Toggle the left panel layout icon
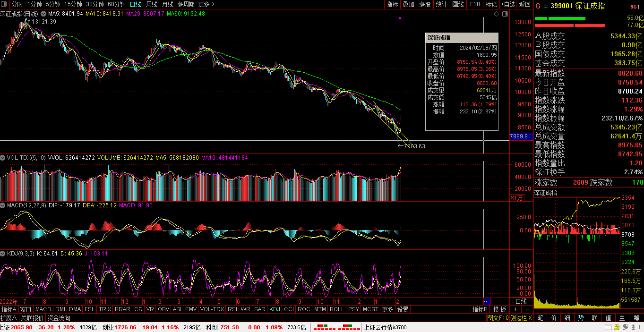 pyautogui.click(x=4, y=4)
